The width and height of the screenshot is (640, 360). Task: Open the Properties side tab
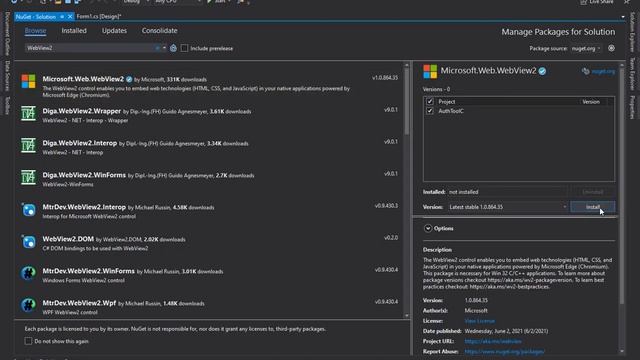coord(632,107)
